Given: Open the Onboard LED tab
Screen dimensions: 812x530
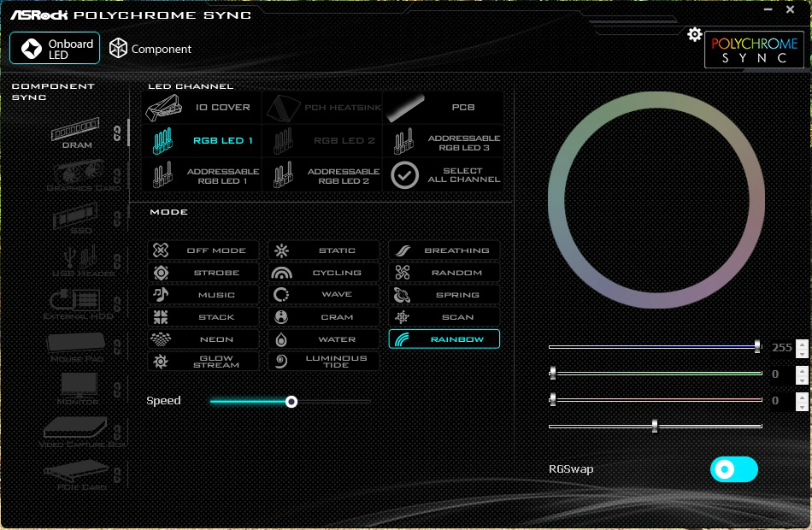Looking at the screenshot, I should coord(55,49).
